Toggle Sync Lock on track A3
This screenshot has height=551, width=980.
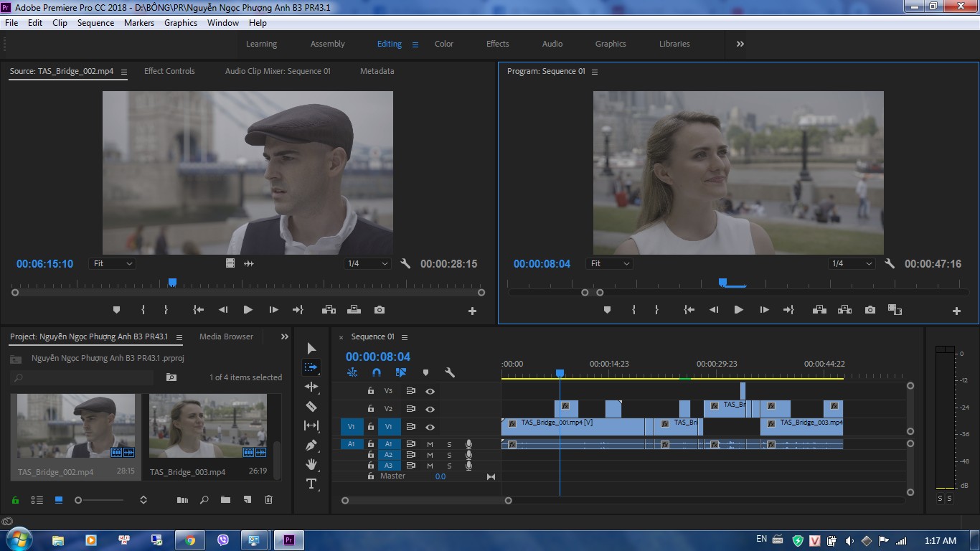click(411, 466)
